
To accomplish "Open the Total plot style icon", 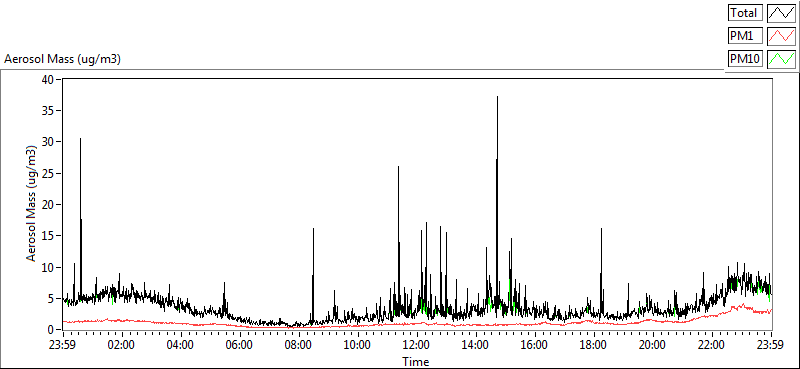I will point(781,12).
